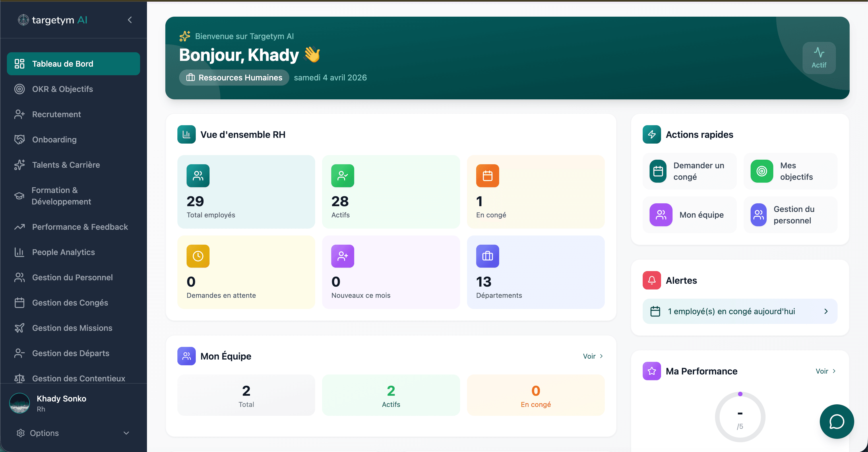The image size is (868, 452).
Task: Click the Gestion des Missions rocket icon
Action: pos(20,328)
